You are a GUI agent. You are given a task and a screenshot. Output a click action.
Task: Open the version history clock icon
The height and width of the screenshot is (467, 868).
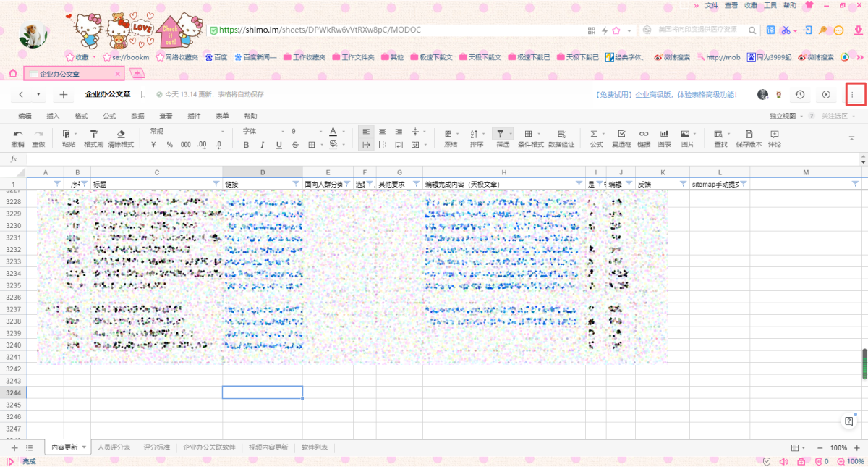pyautogui.click(x=799, y=95)
